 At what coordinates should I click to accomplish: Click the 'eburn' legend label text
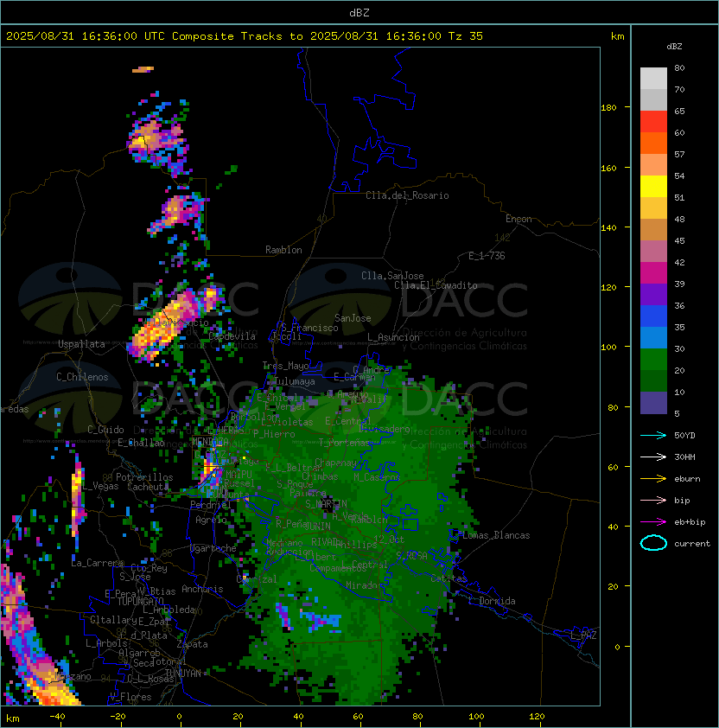coord(687,479)
